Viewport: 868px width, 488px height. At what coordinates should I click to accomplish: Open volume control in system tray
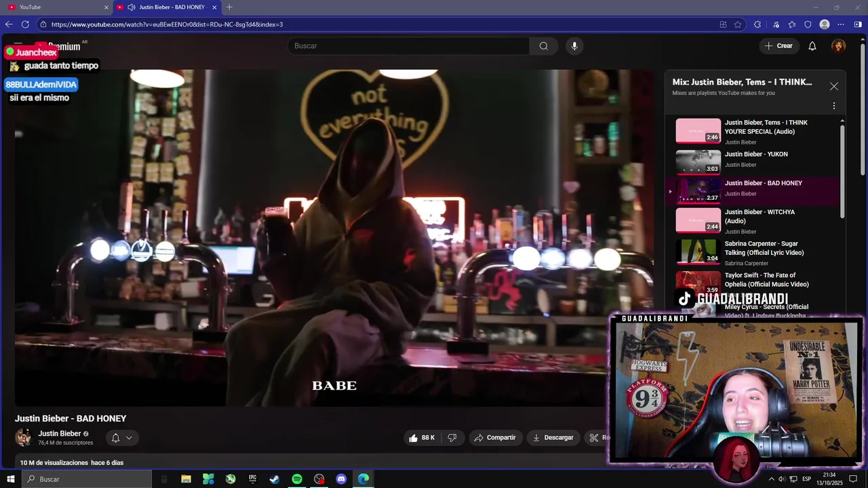pyautogui.click(x=782, y=479)
